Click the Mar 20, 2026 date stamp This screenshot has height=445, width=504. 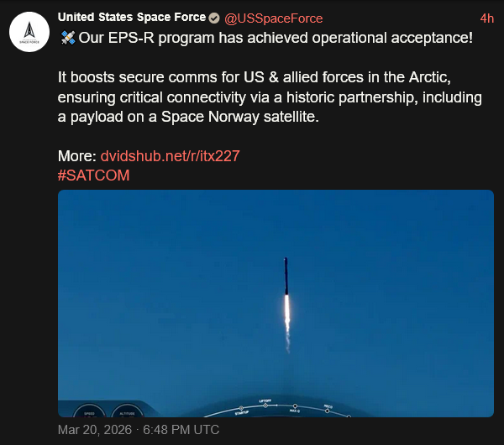click(97, 430)
